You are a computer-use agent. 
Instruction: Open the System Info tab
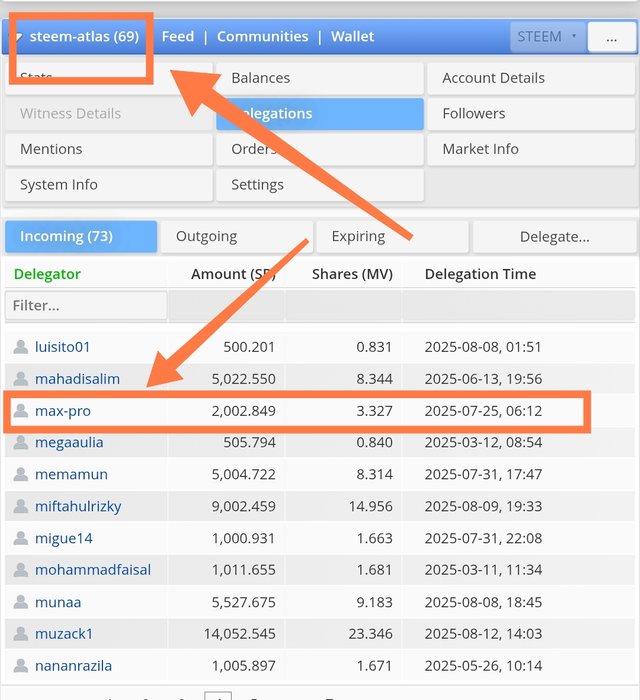click(x=108, y=185)
